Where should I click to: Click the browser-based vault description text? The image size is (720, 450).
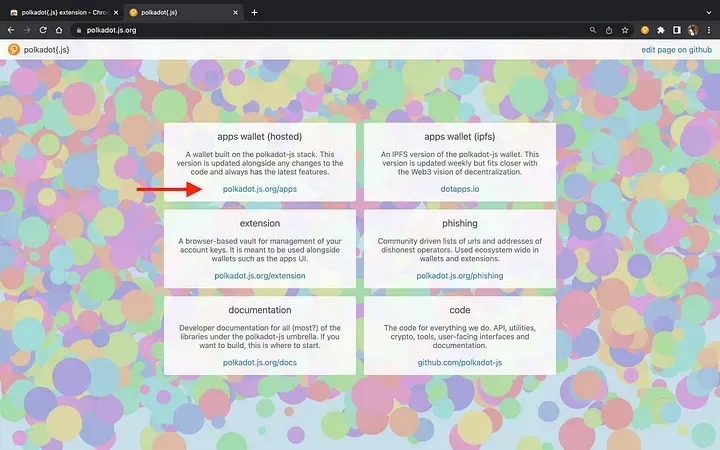click(x=260, y=250)
